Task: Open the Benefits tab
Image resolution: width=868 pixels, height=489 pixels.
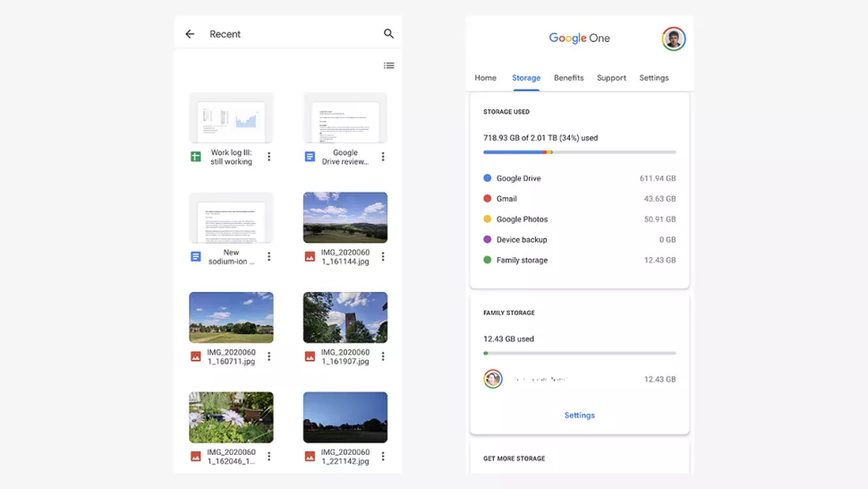Action: coord(568,78)
